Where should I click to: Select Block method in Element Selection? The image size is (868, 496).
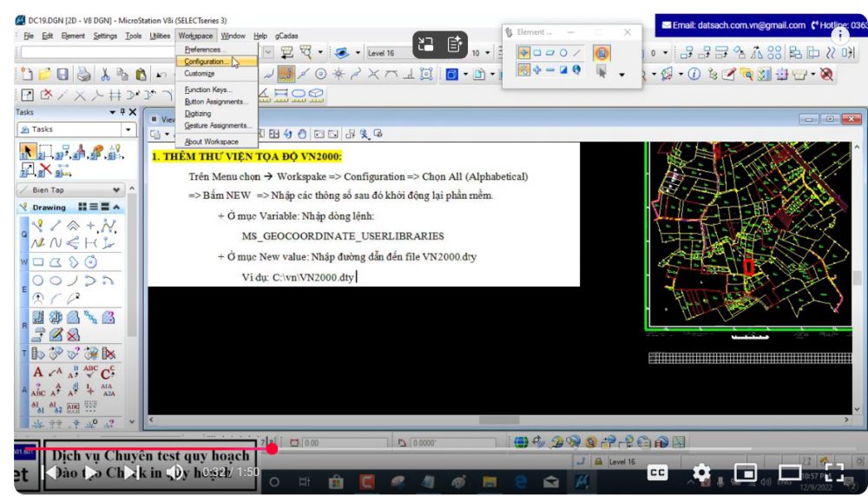coord(537,53)
